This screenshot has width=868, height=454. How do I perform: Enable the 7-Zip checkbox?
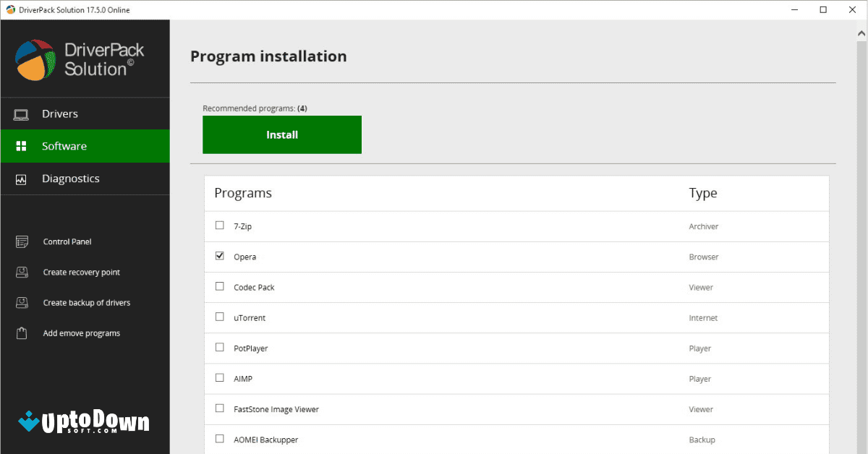220,225
